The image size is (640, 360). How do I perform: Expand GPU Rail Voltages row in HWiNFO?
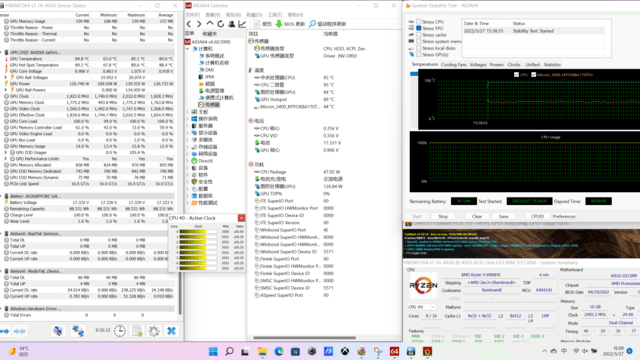pyautogui.click(x=6, y=77)
